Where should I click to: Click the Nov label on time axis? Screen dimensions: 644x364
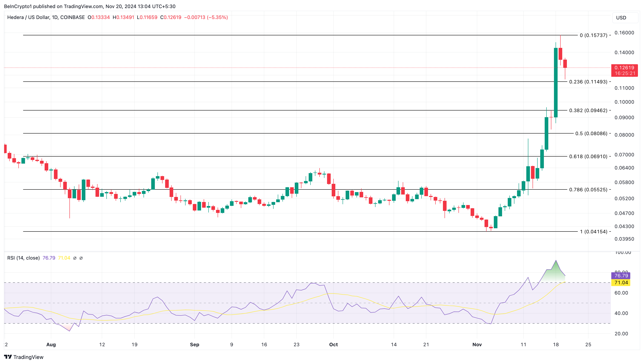pyautogui.click(x=477, y=344)
